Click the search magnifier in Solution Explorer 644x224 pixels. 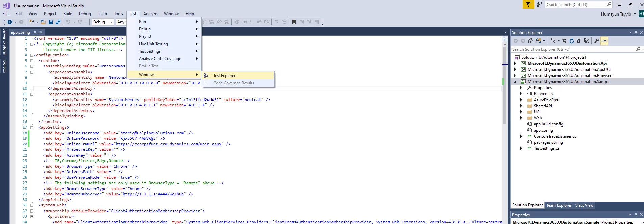click(638, 49)
